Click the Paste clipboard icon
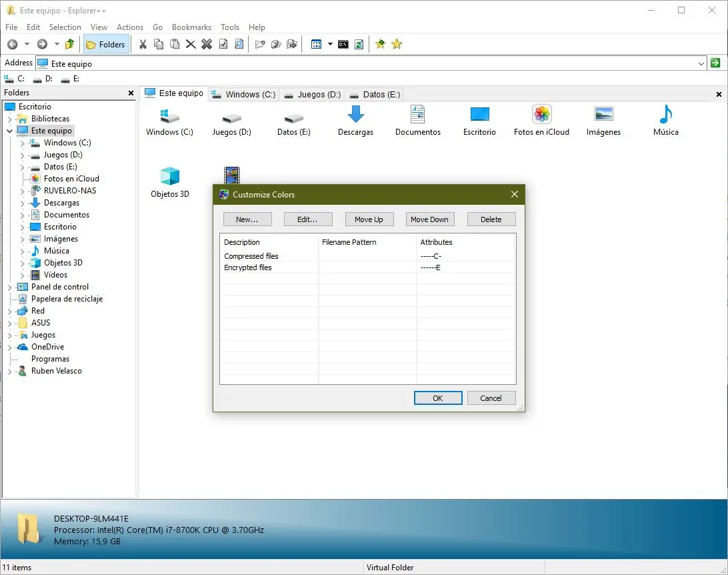Image resolution: width=728 pixels, height=575 pixels. (x=175, y=44)
